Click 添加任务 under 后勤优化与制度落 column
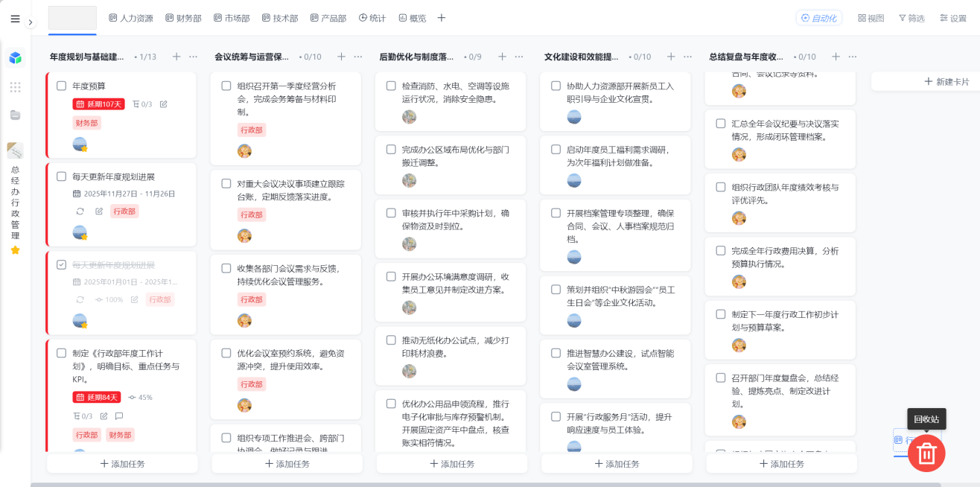 pyautogui.click(x=452, y=464)
